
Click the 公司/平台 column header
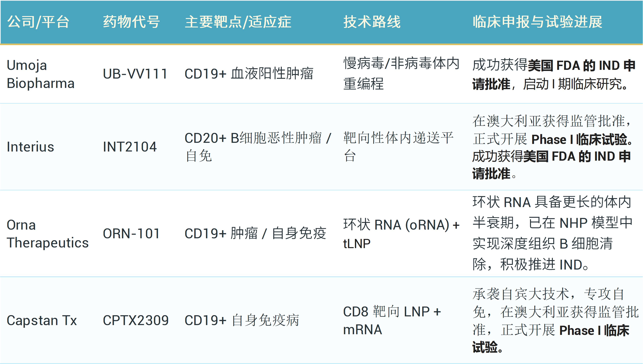pyautogui.click(x=38, y=22)
